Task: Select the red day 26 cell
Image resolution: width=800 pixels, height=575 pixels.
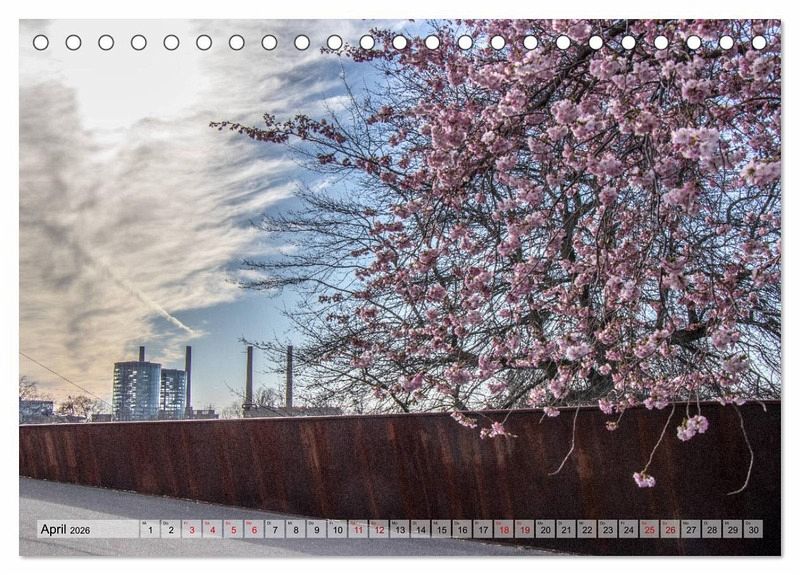Action: (x=670, y=529)
